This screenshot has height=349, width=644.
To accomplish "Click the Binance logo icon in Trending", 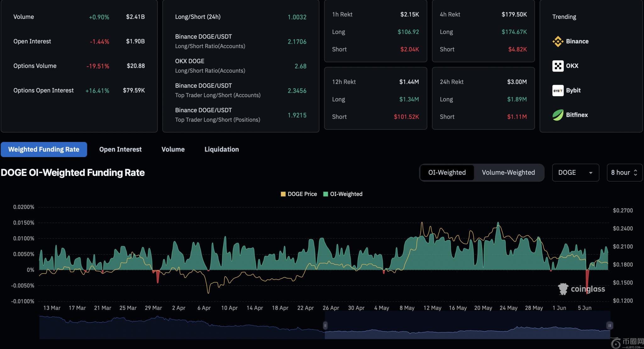I will click(558, 41).
